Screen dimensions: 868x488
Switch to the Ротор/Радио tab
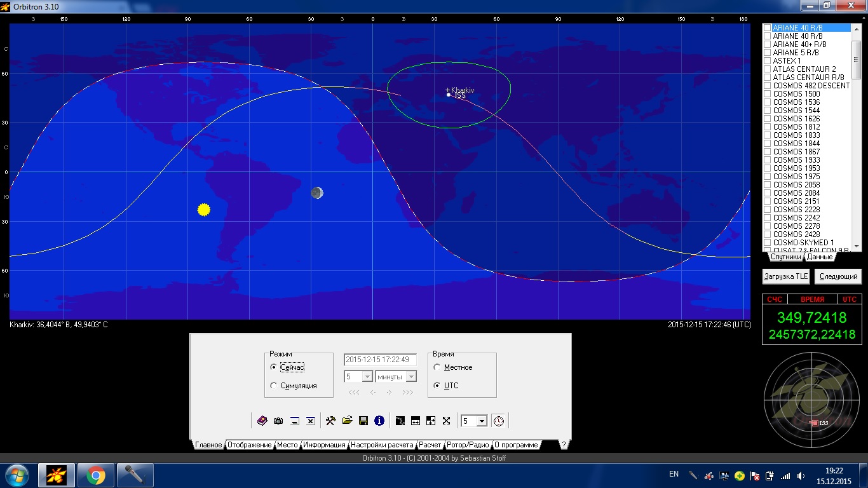468,445
